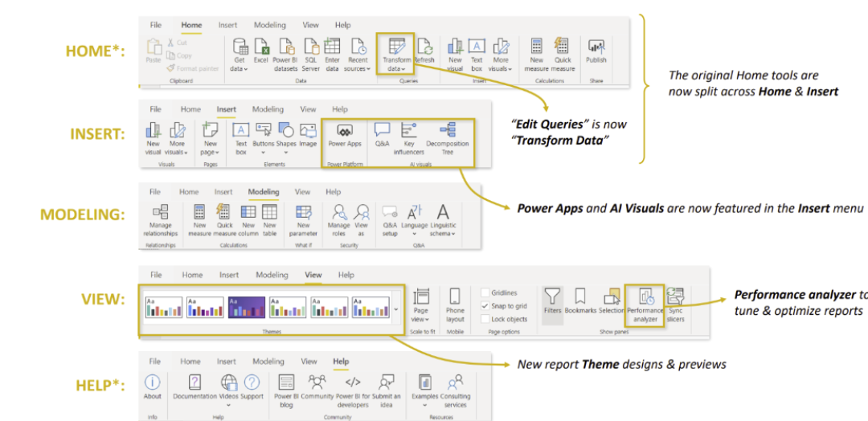The height and width of the screenshot is (421, 868).
Task: Expand the Recent sources dropdown
Action: (358, 55)
